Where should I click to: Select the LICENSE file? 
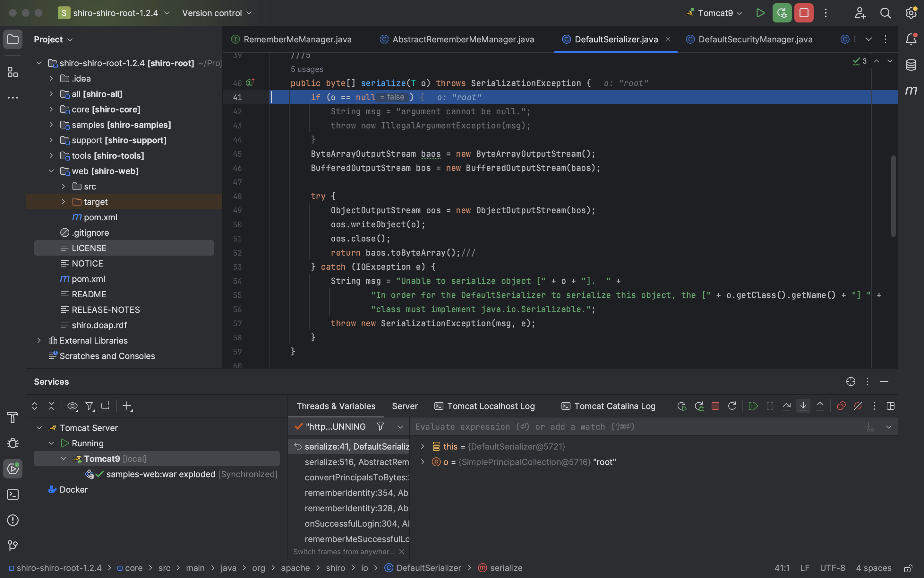tap(124, 248)
